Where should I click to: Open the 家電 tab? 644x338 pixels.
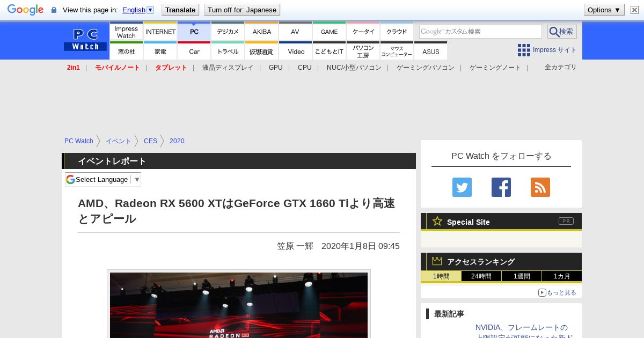click(x=160, y=51)
